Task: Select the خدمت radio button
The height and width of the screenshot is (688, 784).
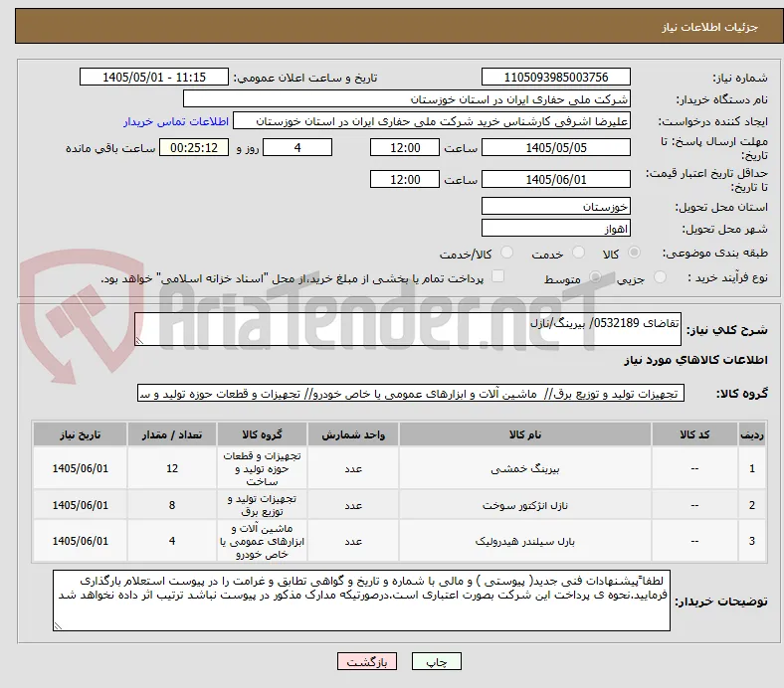Action: (x=578, y=253)
